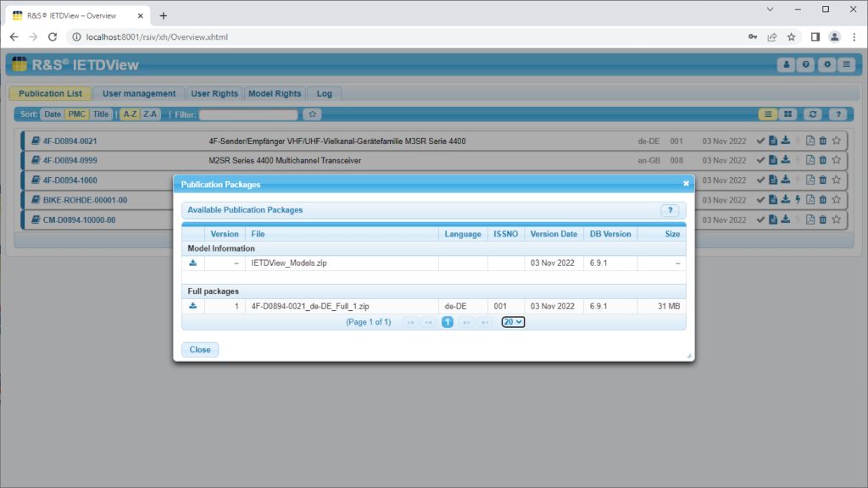Go to the previous page of packages

[428, 322]
